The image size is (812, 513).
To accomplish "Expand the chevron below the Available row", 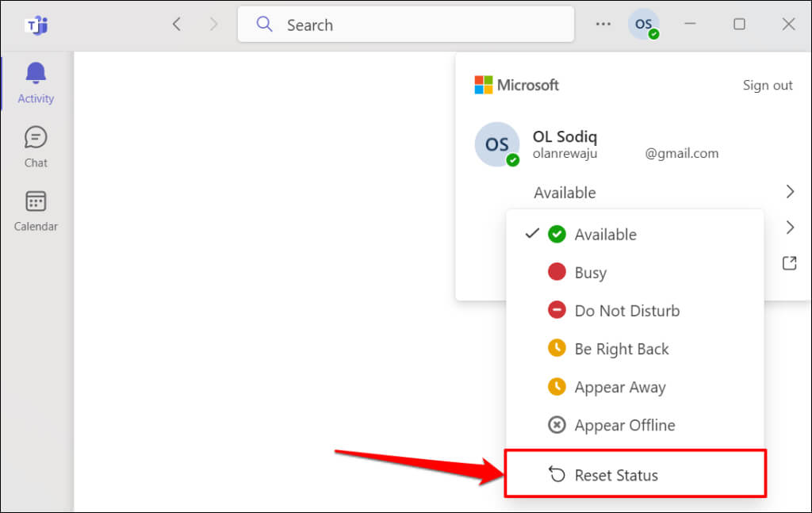I will [x=790, y=228].
